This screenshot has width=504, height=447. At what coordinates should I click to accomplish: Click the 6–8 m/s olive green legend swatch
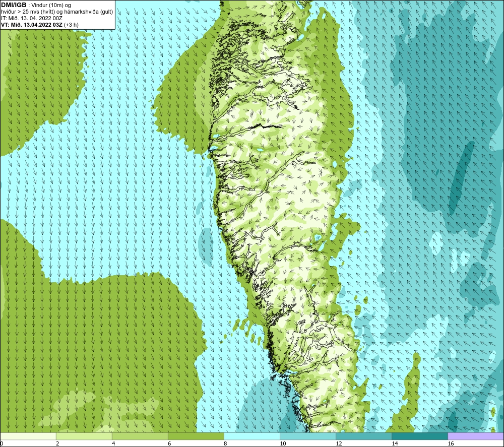[196, 436]
